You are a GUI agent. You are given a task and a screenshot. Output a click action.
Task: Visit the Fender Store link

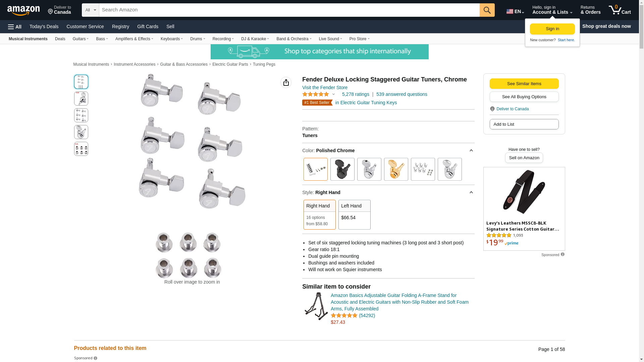click(325, 87)
